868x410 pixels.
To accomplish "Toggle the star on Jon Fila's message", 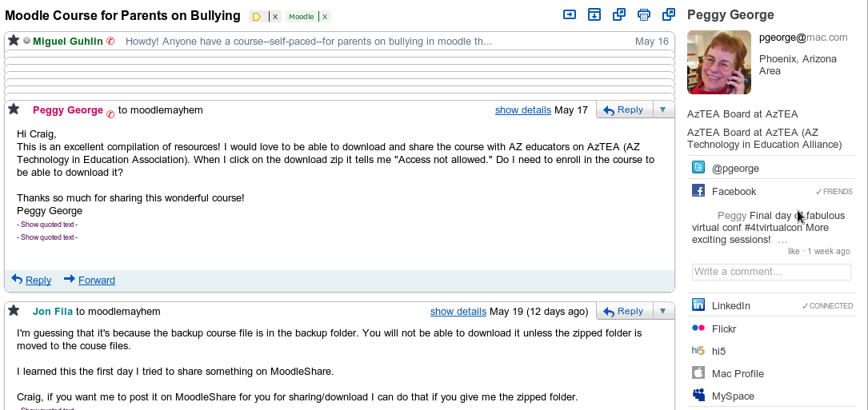I will (x=14, y=311).
